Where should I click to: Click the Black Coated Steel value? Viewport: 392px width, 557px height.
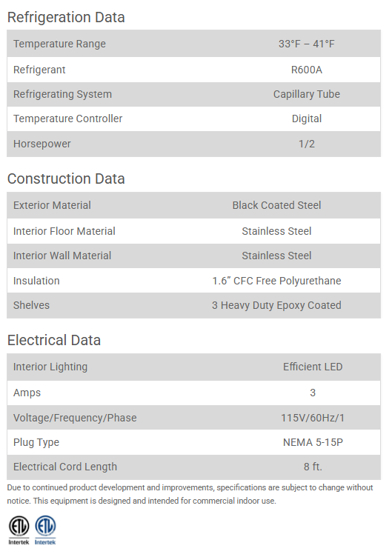[276, 205]
